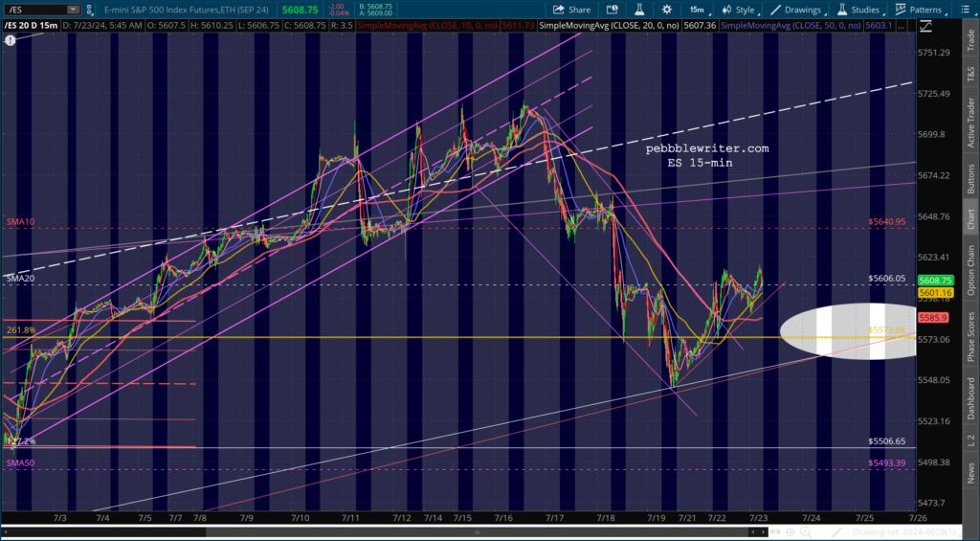Click the chart drawing toggle icon below the list menu
This screenshot has width=980, height=541.
pos(926,26)
